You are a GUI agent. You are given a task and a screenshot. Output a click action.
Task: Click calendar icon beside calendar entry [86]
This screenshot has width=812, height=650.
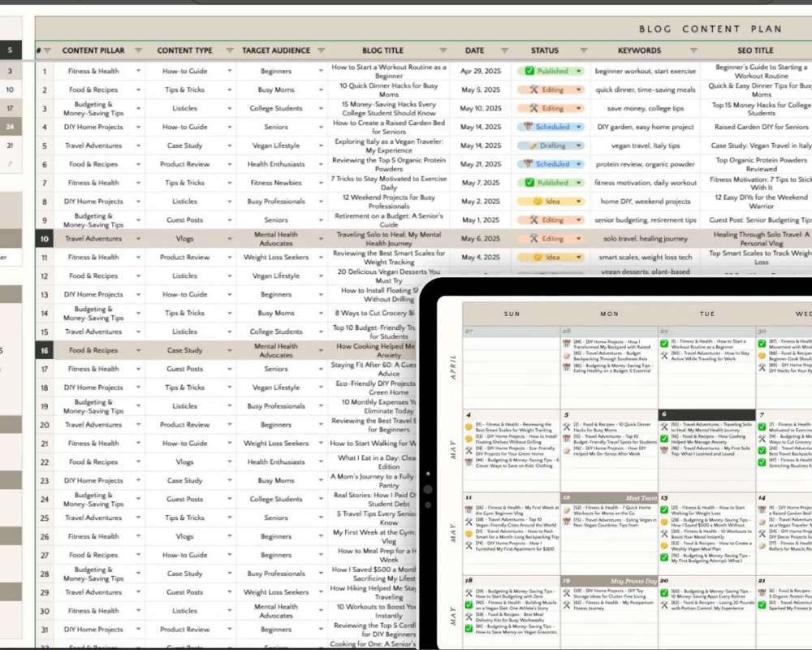(x=566, y=367)
